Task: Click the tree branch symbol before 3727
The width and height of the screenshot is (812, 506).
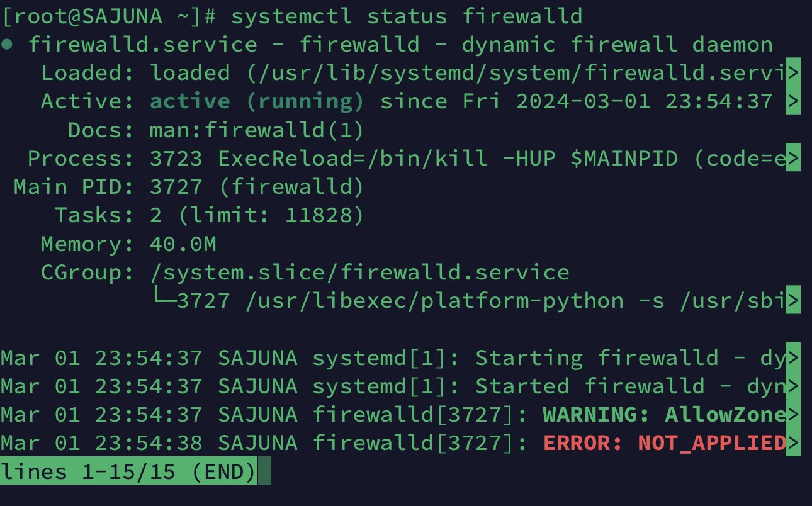Action: (x=163, y=297)
